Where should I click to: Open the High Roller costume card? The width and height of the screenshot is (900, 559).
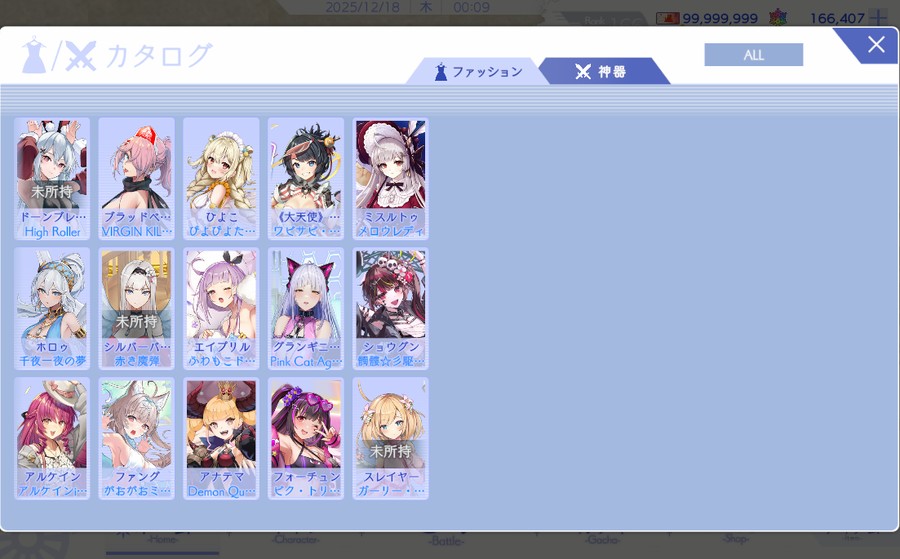tap(52, 178)
